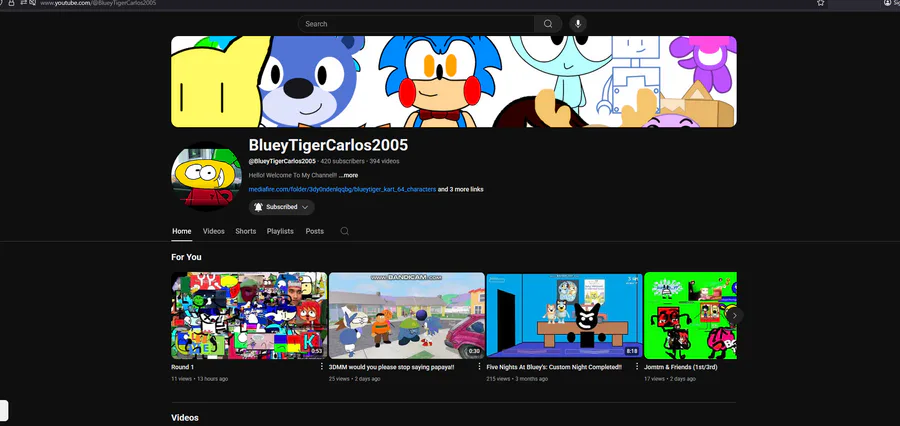
Task: Open options for Five Nights At Bluey's video
Action: [x=637, y=366]
